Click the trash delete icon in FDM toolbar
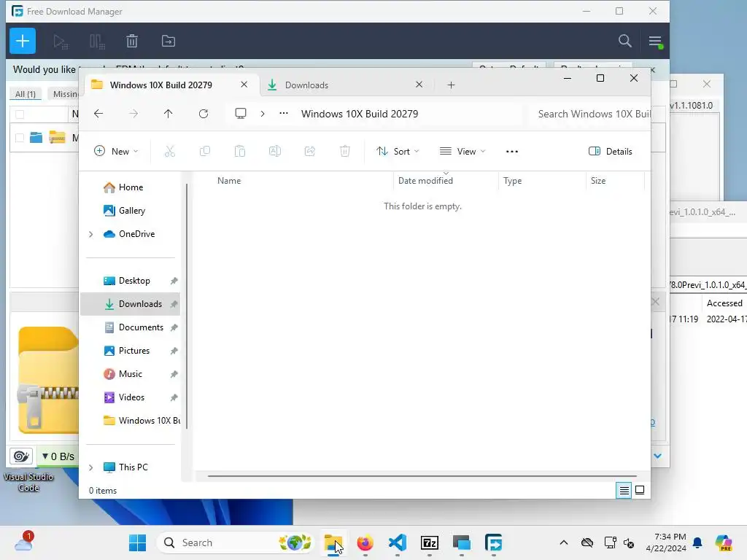This screenshot has width=747, height=560. pyautogui.click(x=132, y=42)
